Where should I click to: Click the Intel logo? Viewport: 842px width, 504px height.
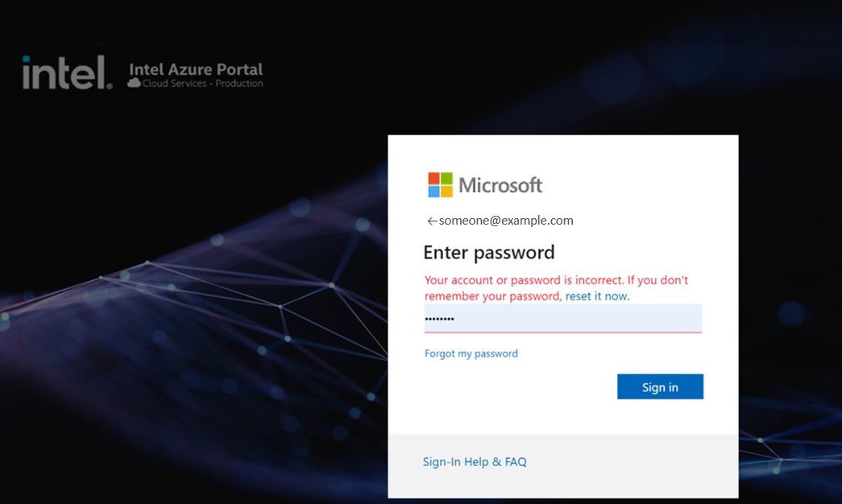click(67, 72)
